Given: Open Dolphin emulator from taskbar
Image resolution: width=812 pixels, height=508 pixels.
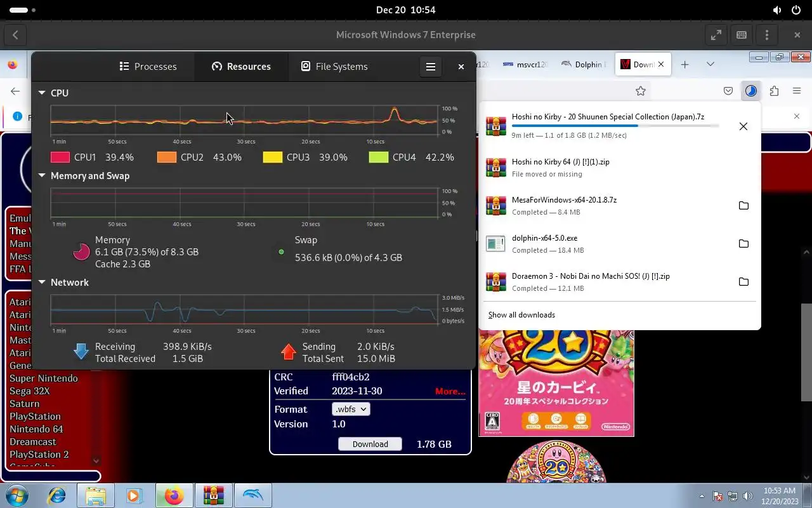Looking at the screenshot, I should (x=252, y=495).
